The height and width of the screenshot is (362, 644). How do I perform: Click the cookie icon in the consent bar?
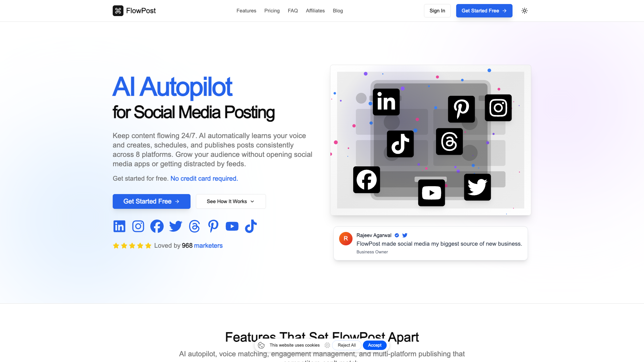pos(261,345)
